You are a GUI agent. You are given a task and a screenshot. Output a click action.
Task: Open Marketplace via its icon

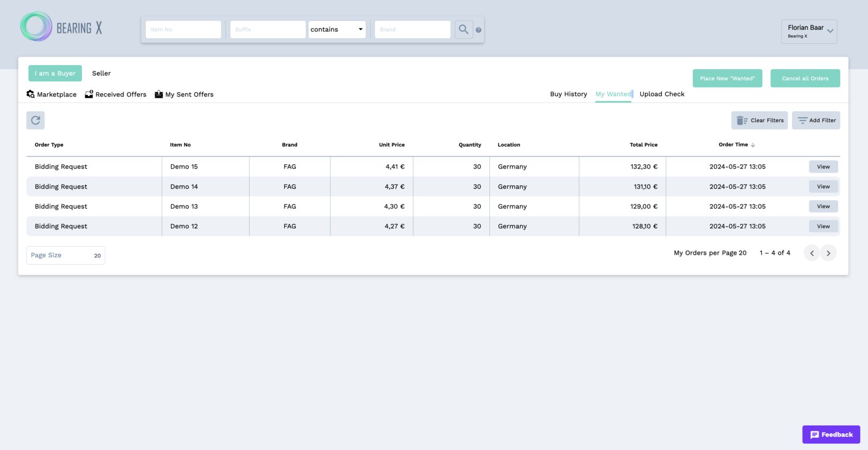tap(31, 94)
